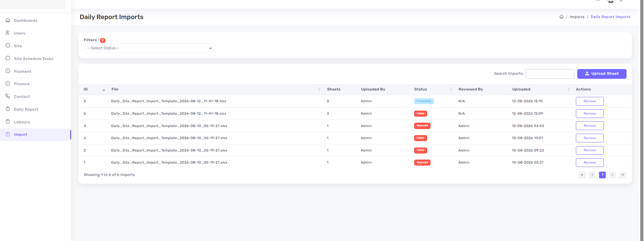The height and width of the screenshot is (241, 644).
Task: Click the Uploaded By column header
Action: click(x=373, y=89)
